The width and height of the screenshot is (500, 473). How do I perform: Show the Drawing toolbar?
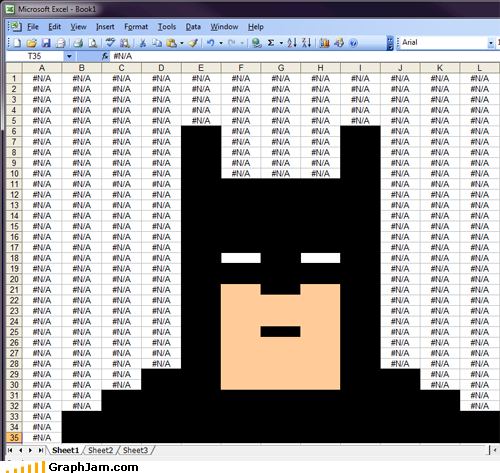pos(339,43)
